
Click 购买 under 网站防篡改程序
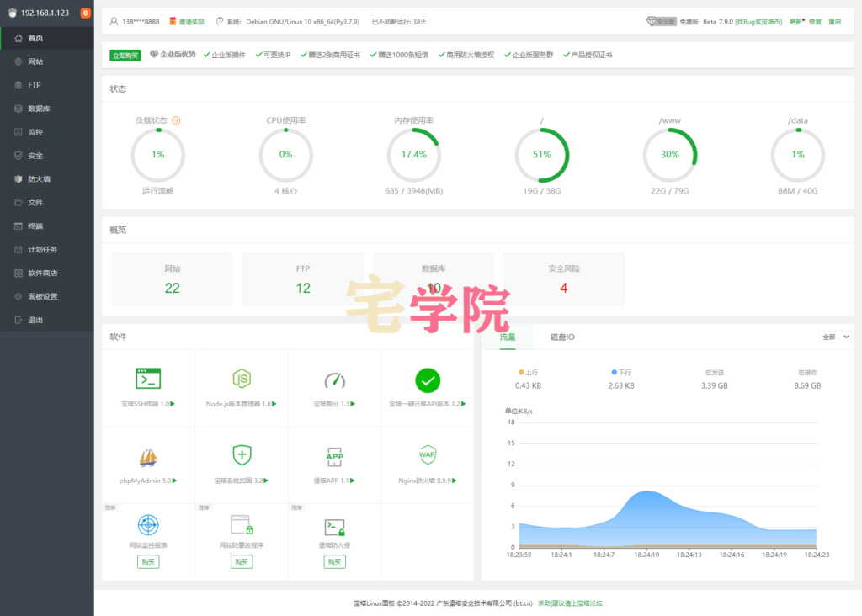[242, 561]
